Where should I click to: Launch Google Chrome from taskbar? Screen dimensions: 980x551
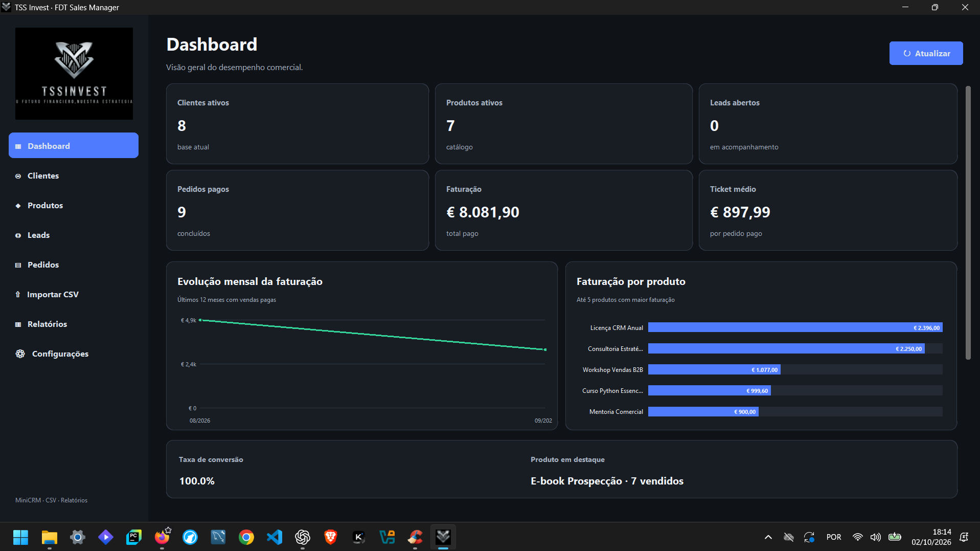click(x=246, y=537)
